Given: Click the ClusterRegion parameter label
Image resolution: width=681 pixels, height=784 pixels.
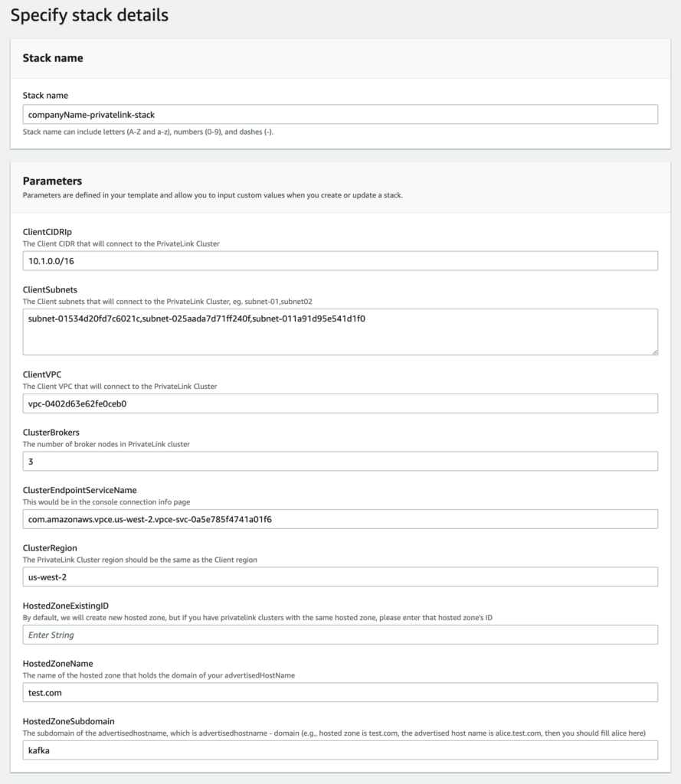Looking at the screenshot, I should pos(50,548).
